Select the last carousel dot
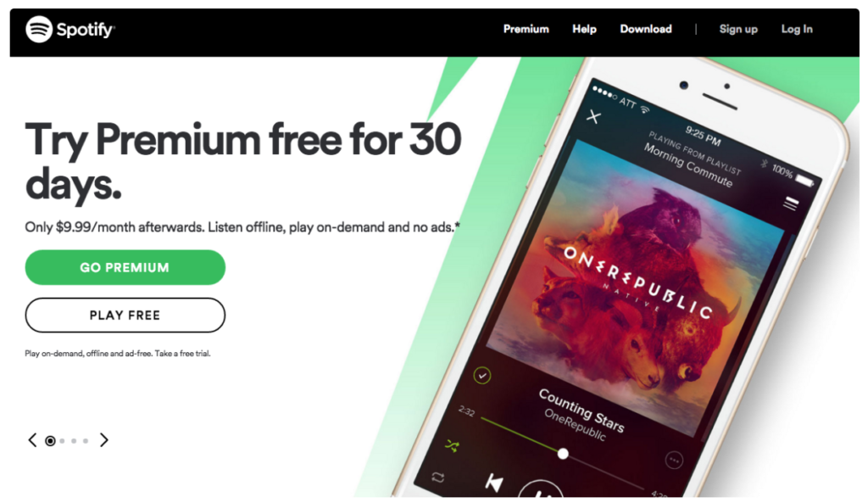 point(86,441)
